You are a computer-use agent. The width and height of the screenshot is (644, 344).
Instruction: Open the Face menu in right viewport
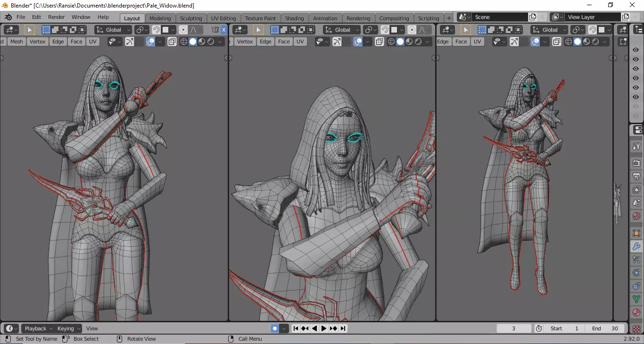click(461, 42)
